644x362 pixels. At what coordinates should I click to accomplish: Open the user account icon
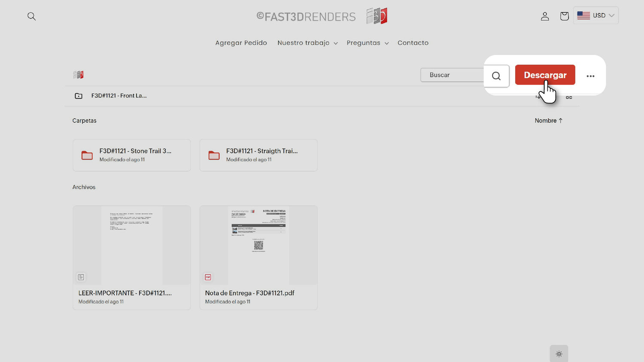[545, 16]
